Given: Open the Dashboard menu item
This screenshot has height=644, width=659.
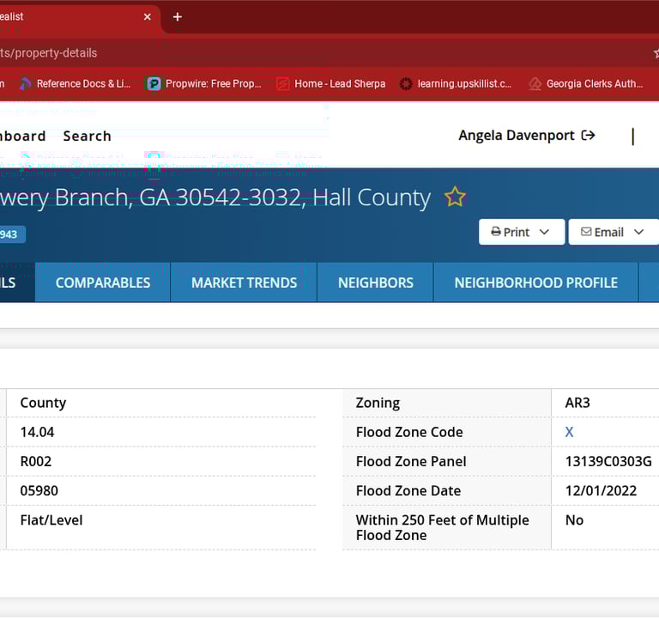Looking at the screenshot, I should (22, 137).
